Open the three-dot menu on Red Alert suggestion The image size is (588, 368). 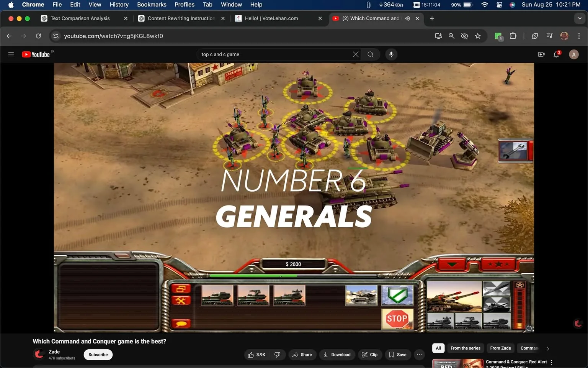551,362
